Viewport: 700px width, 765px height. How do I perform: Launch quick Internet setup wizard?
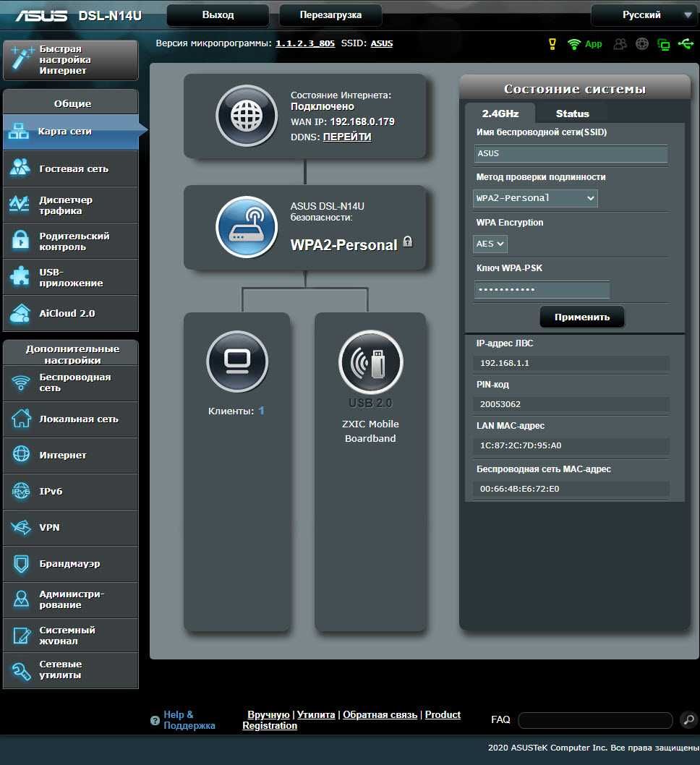click(x=71, y=60)
